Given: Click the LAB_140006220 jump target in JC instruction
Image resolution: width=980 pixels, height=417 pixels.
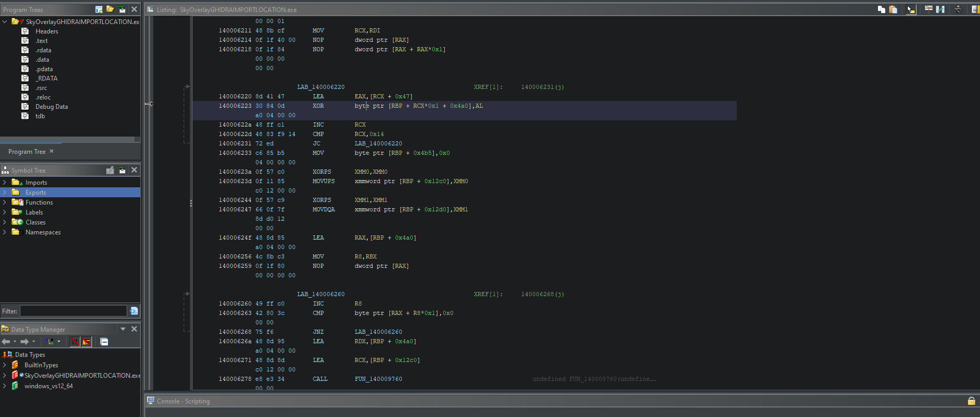Looking at the screenshot, I should (378, 143).
